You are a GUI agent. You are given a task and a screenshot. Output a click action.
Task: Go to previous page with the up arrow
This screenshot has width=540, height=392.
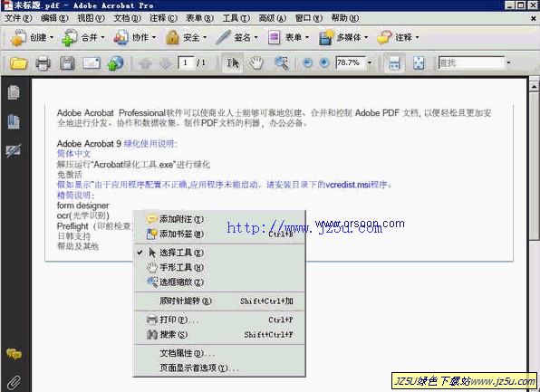(x=145, y=63)
